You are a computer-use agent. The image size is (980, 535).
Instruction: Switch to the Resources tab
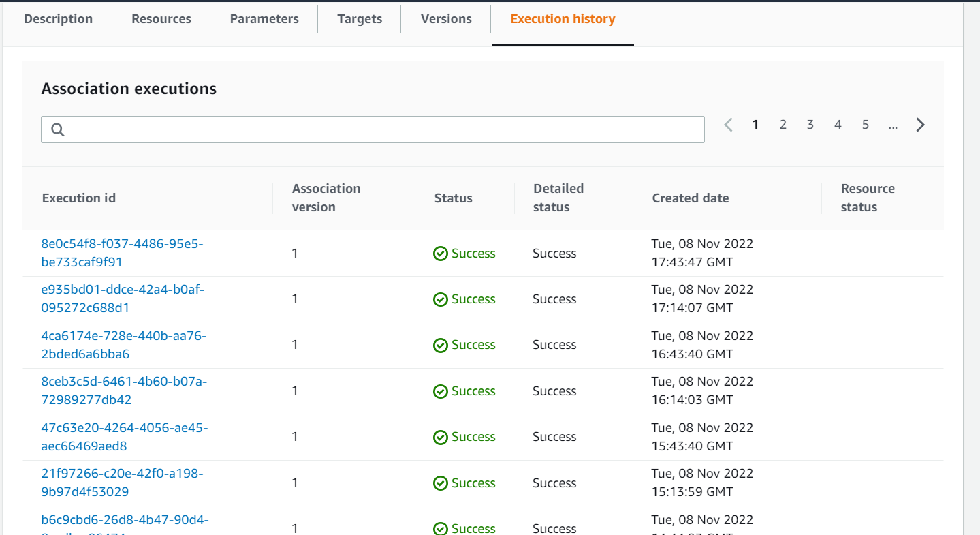click(161, 18)
